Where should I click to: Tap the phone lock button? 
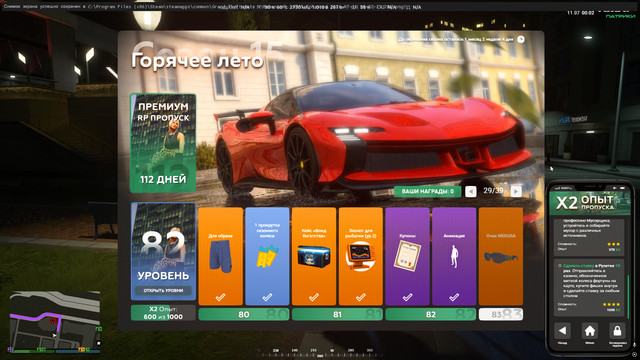(617, 331)
